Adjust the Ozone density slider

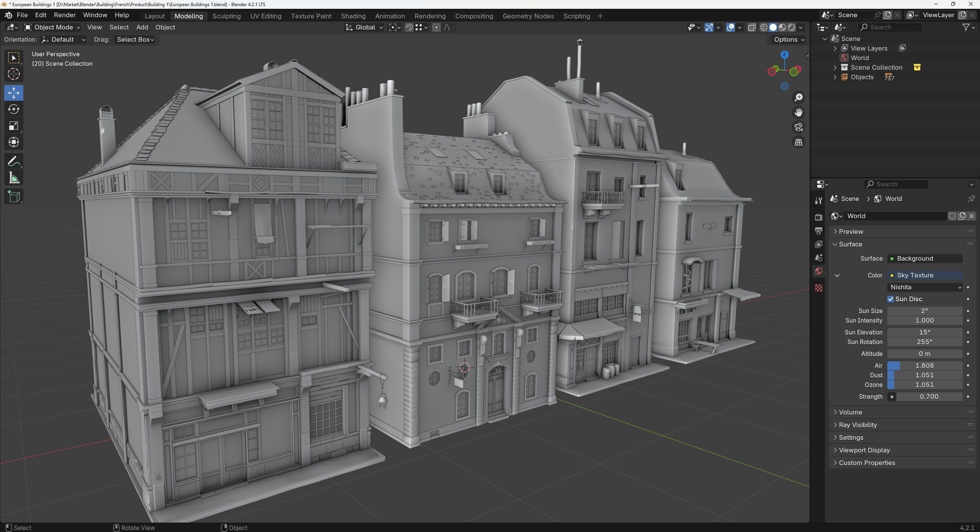coord(925,385)
